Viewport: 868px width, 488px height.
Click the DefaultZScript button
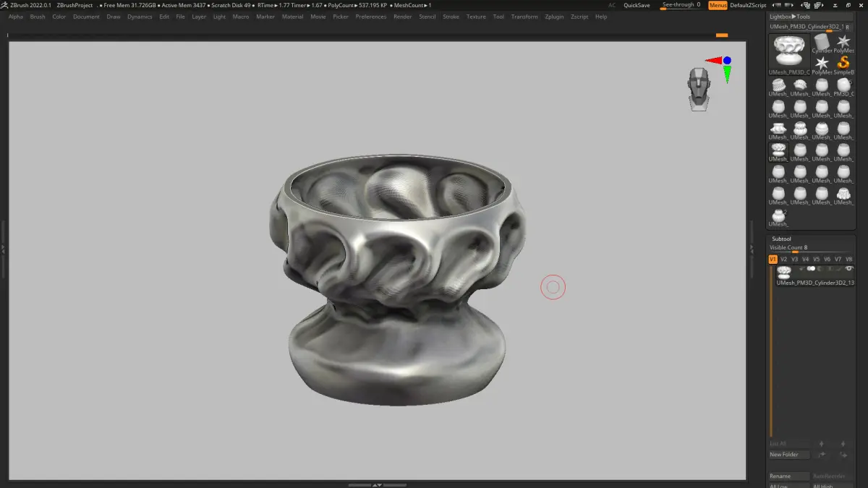[x=748, y=5]
